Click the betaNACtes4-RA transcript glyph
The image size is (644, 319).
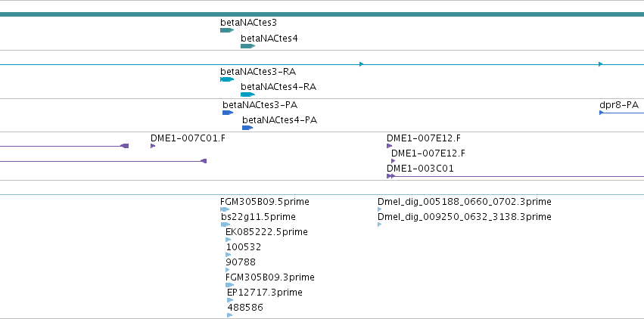click(247, 94)
